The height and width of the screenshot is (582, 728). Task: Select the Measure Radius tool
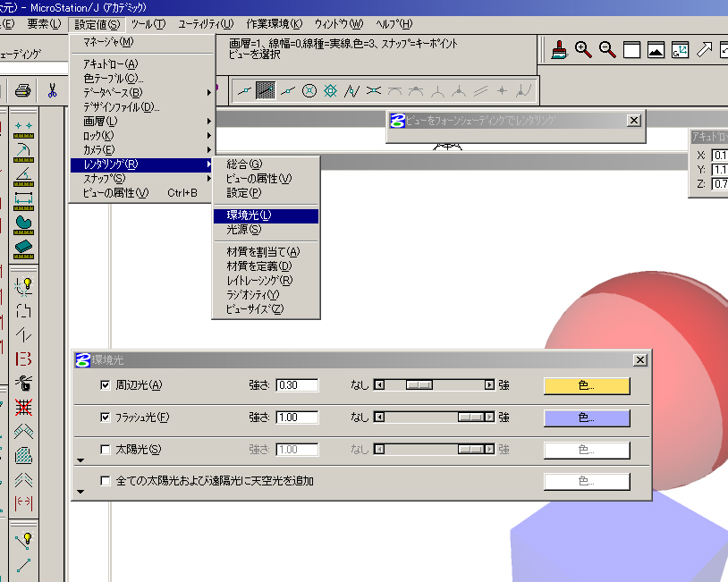23,153
